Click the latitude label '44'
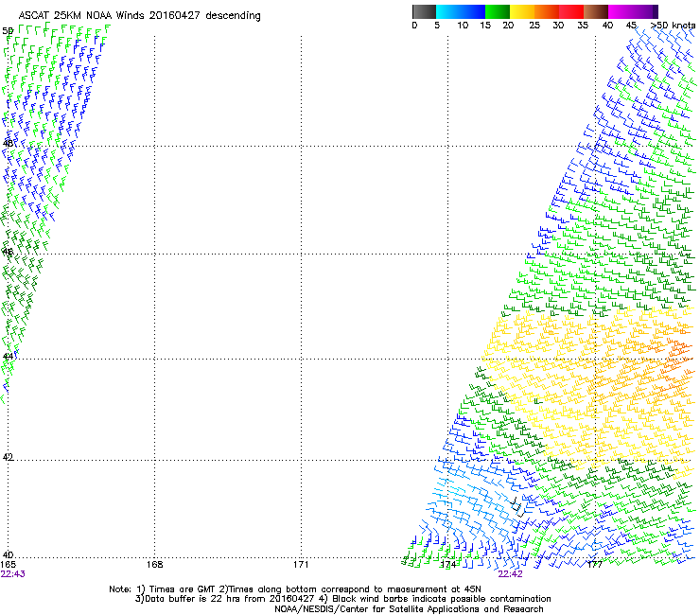The height and width of the screenshot is (615, 700). (8, 357)
